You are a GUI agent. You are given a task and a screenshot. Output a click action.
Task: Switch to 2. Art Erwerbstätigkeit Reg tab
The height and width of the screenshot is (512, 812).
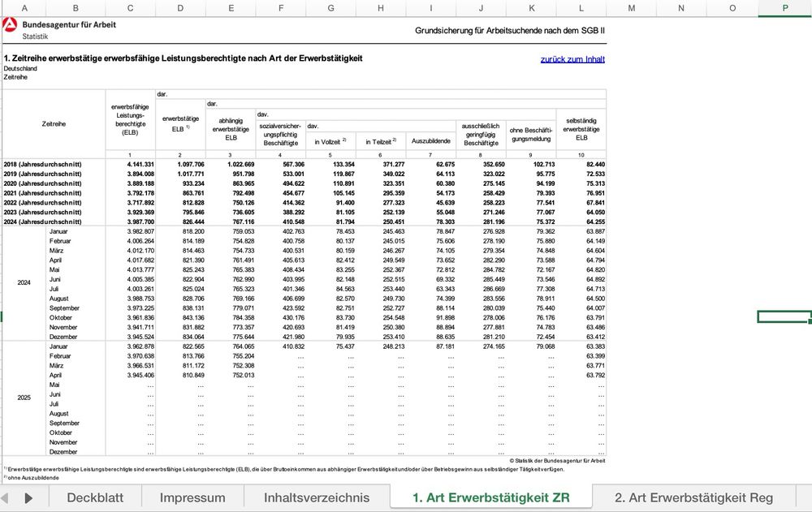click(693, 497)
